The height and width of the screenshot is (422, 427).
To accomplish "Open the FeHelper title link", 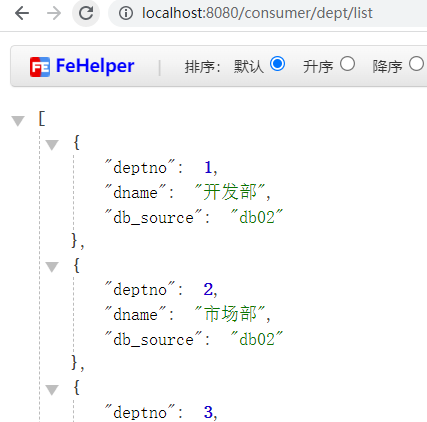I will coord(95,66).
